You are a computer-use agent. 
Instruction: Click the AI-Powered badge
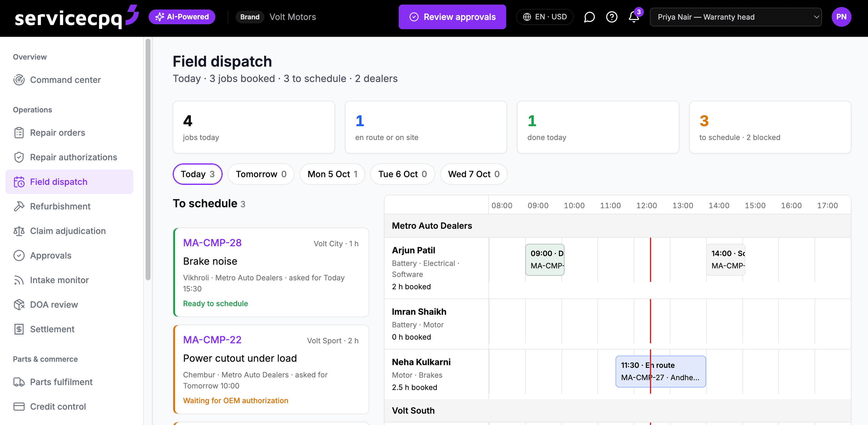[x=182, y=17]
